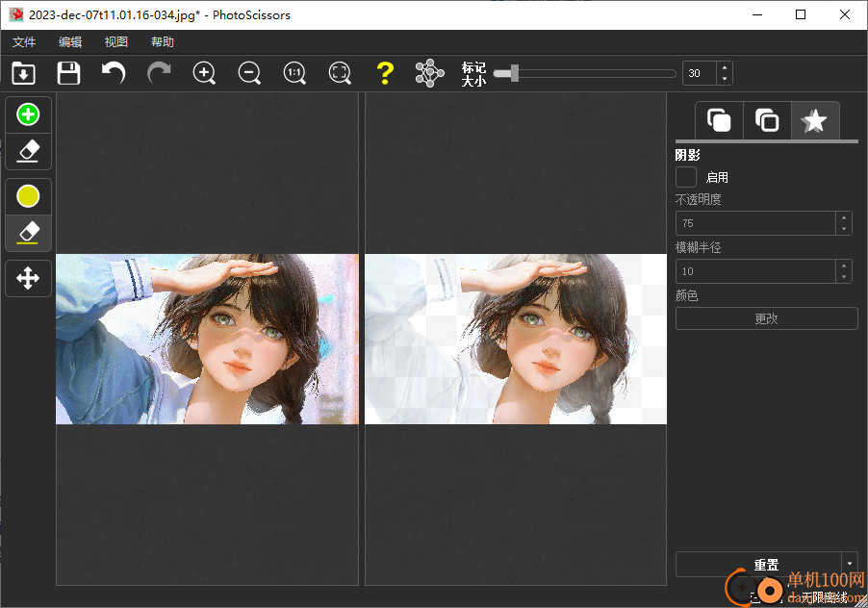This screenshot has height=608, width=868.
Task: Undo the last action
Action: coord(114,73)
